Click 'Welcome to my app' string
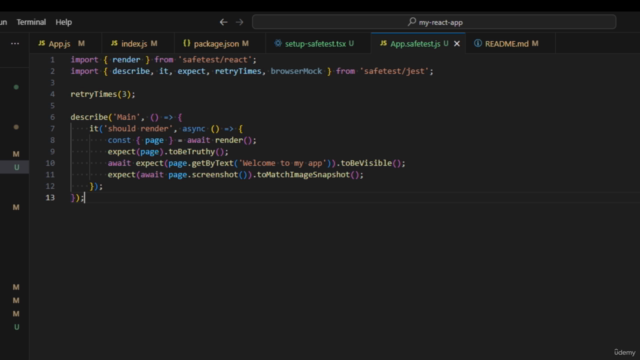 282,163
